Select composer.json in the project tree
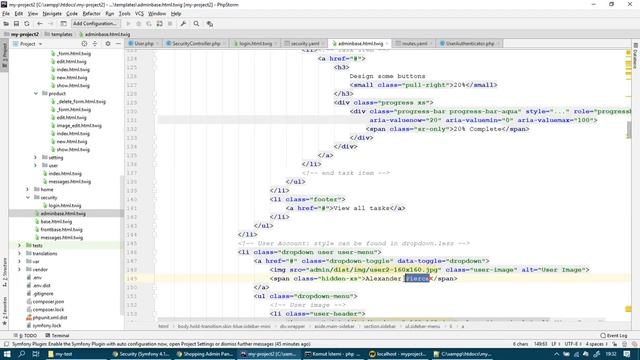 48,302
